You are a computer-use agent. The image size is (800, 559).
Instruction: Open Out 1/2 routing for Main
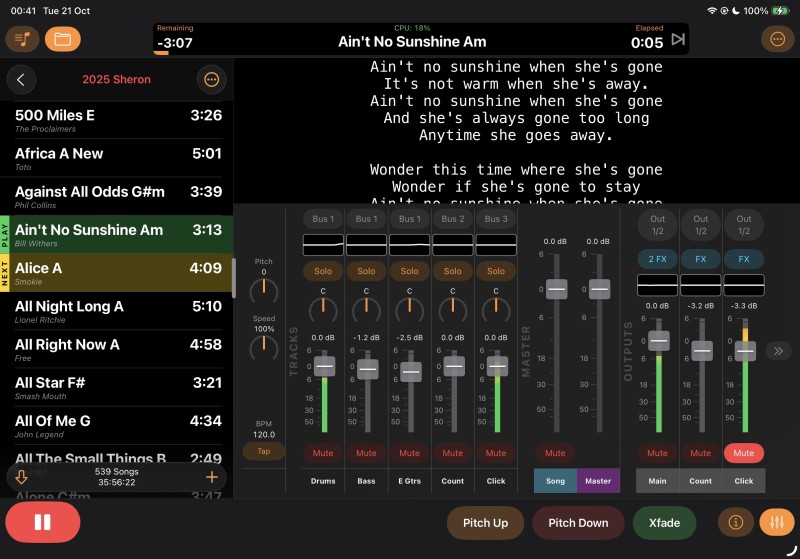coord(657,225)
